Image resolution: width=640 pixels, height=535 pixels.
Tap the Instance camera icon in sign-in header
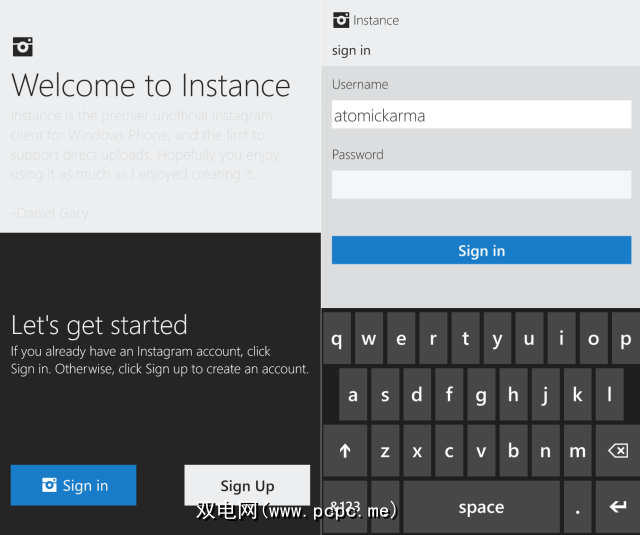(341, 20)
